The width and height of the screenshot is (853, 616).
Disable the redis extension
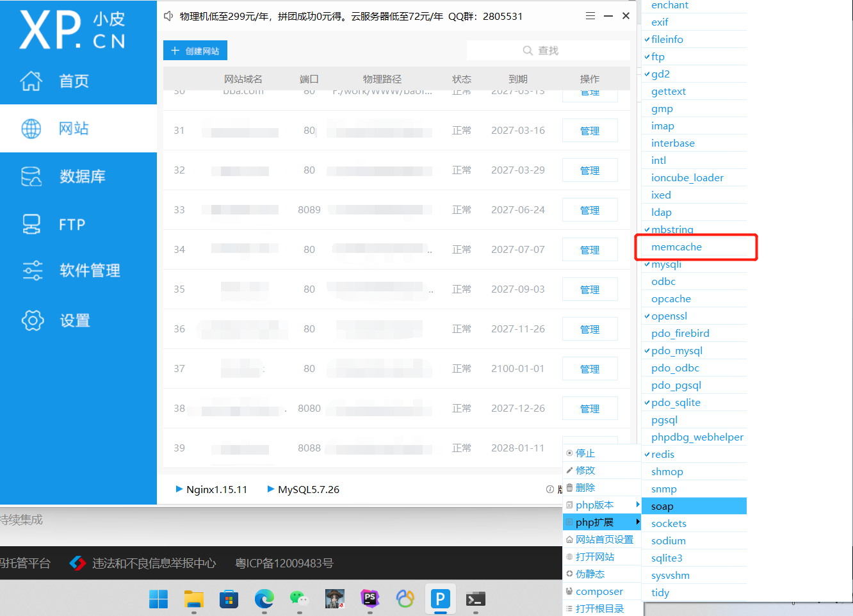[663, 455]
